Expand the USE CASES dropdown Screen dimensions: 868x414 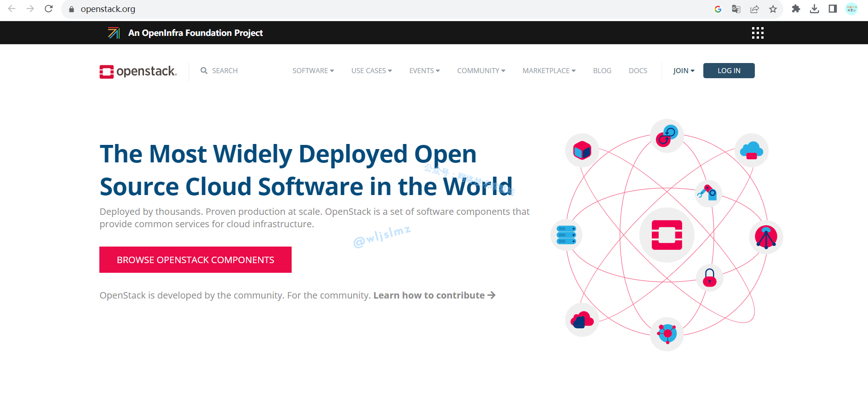tap(372, 70)
